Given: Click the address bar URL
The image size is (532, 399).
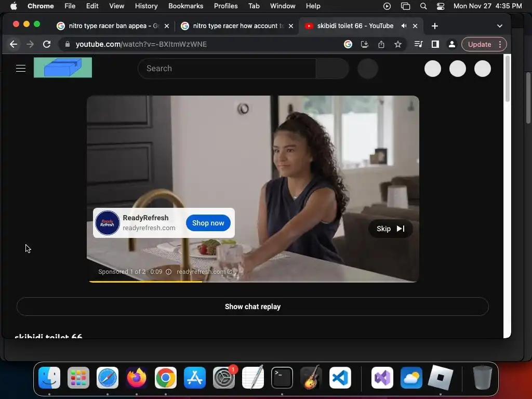Looking at the screenshot, I should tap(141, 45).
